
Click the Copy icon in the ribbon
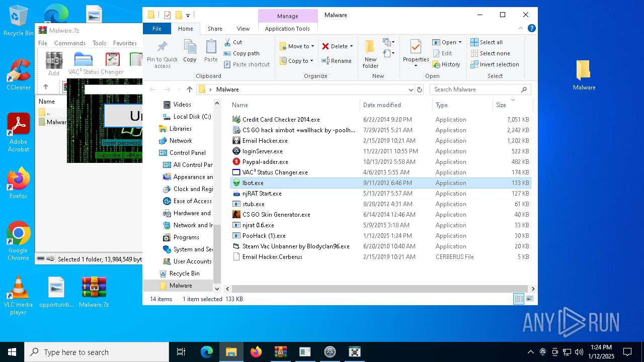[x=190, y=47]
